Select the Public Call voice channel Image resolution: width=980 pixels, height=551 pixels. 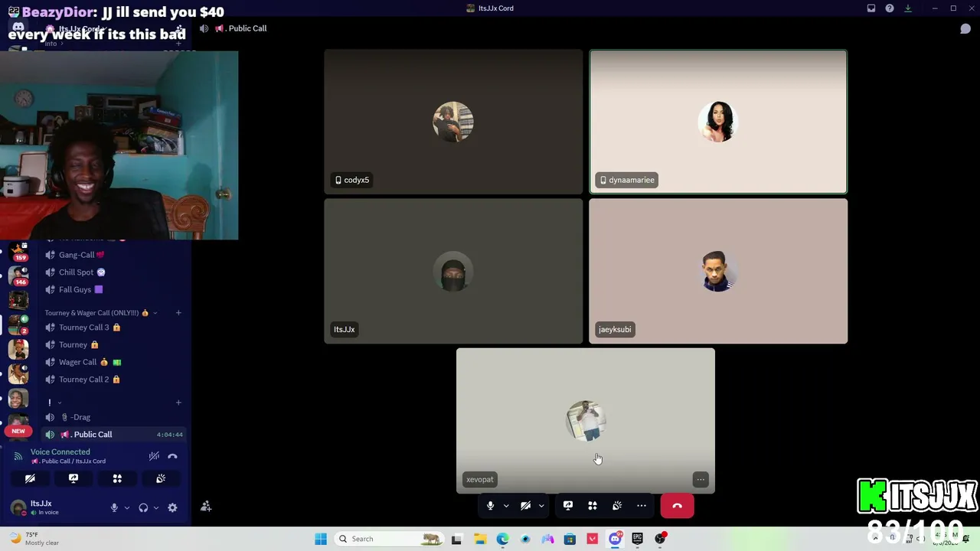[x=114, y=435]
